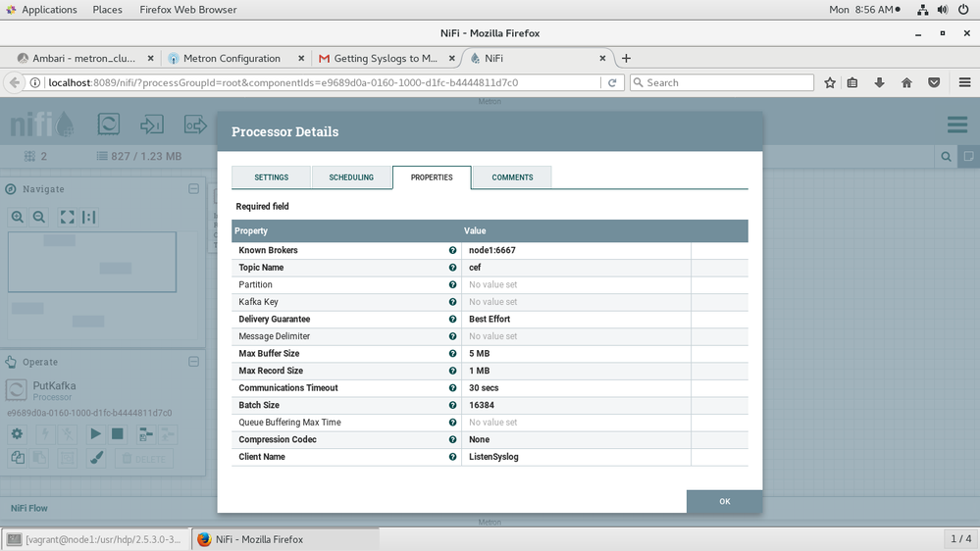The width and height of the screenshot is (980, 551).
Task: Open the Places menu
Action: (108, 10)
